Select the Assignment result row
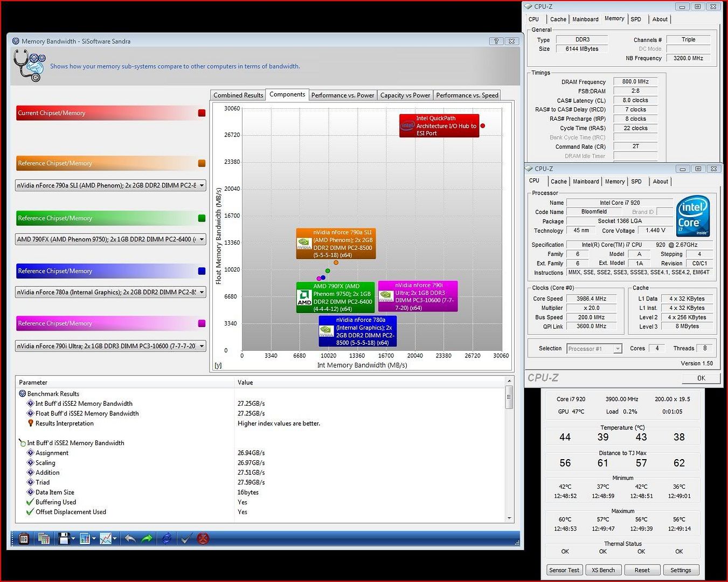The height and width of the screenshot is (582, 728). click(261, 453)
